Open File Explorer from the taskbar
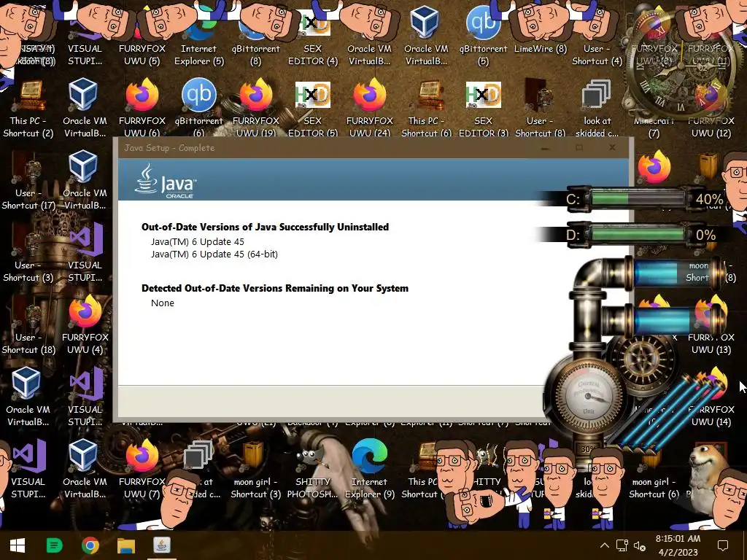The image size is (747, 560). coord(126,545)
